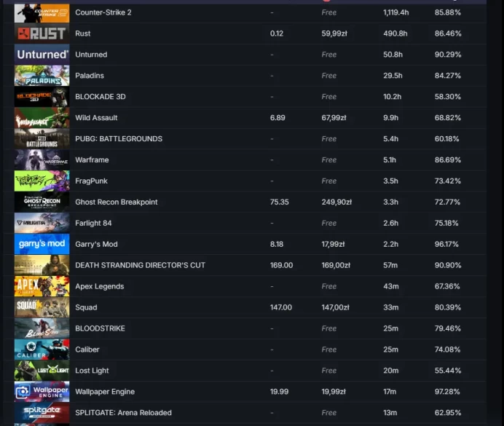The image size is (504, 426).
Task: Select the Counter-Strike 2 title
Action: [103, 12]
